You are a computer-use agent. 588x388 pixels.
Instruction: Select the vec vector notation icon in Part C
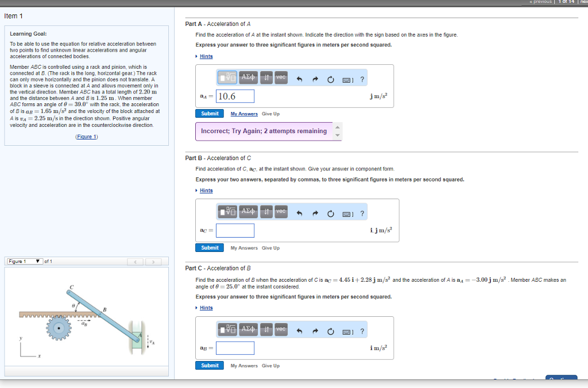tap(280, 330)
